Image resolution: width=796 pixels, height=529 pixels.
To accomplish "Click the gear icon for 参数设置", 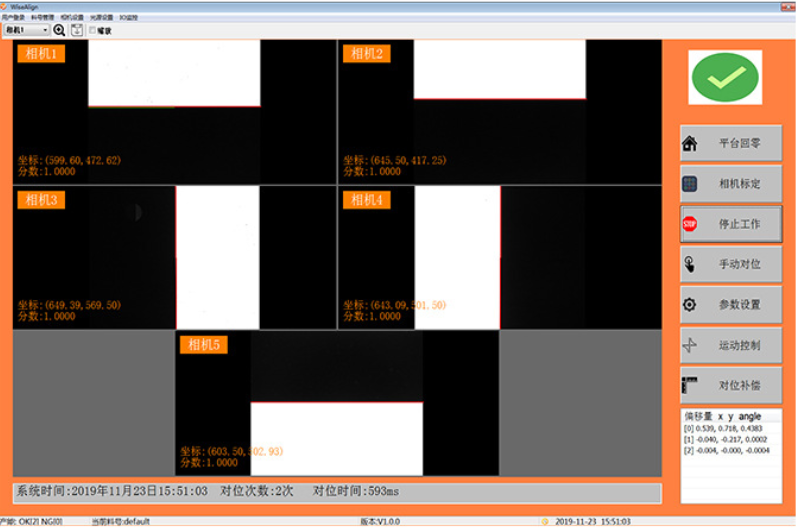I will [x=690, y=305].
